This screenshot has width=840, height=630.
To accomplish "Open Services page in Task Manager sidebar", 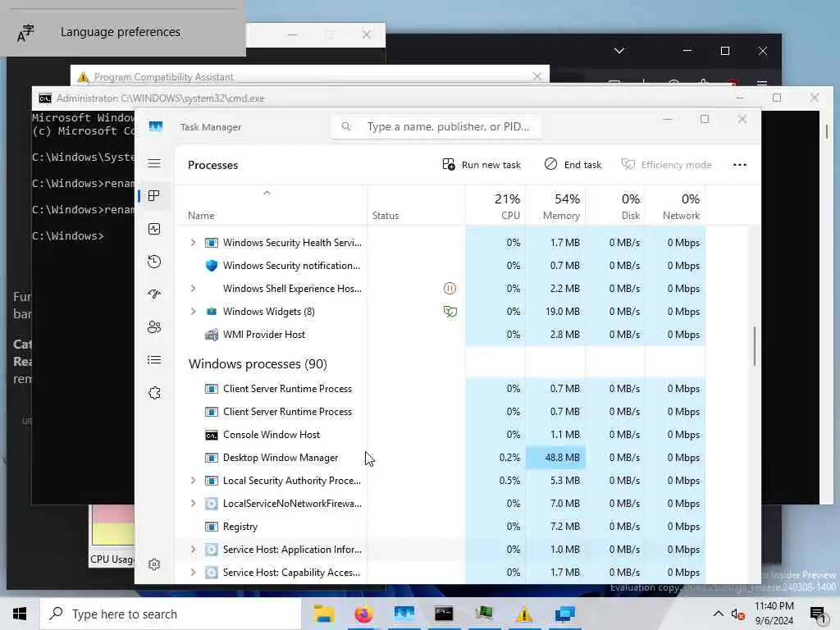I will [x=154, y=393].
